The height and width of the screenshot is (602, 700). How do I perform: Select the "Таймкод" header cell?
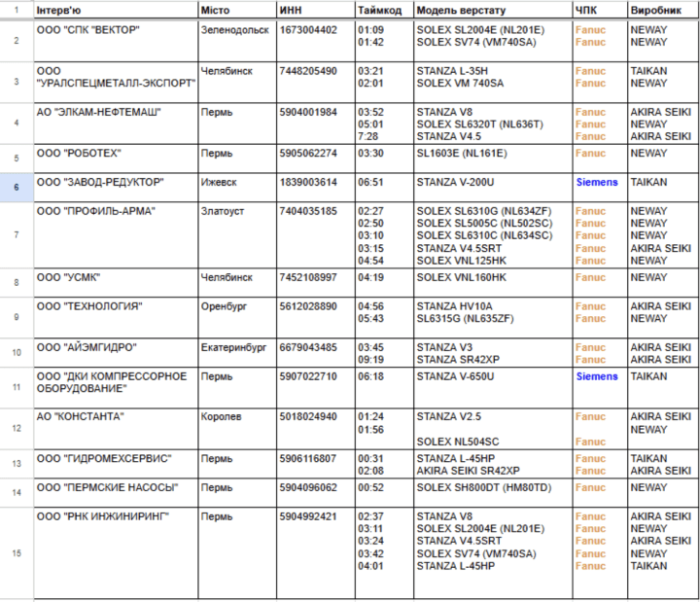384,10
